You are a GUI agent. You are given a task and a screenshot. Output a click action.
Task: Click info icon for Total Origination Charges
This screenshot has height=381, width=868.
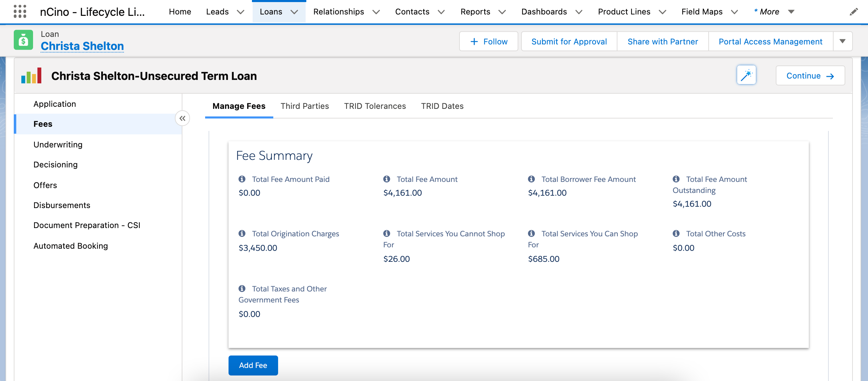tap(242, 234)
